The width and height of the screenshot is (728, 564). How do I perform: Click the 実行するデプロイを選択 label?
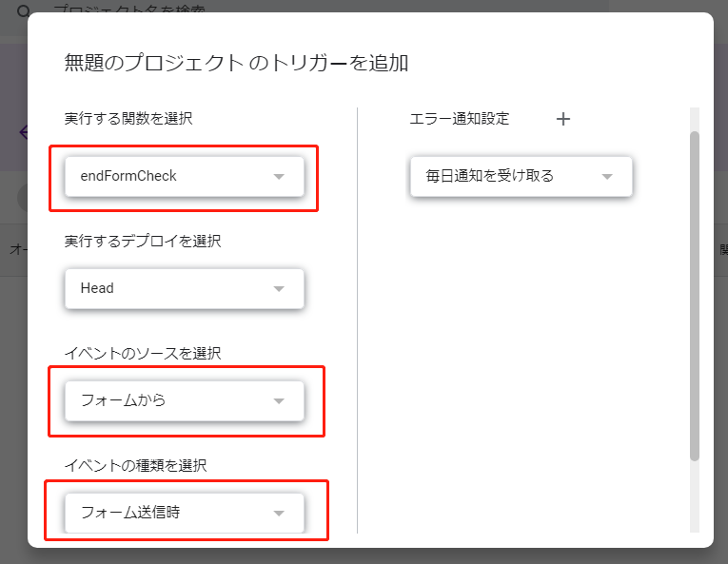point(143,242)
